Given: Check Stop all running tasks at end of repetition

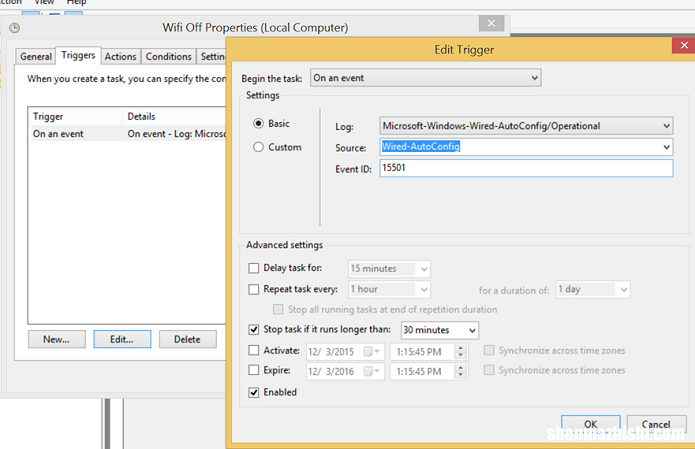Looking at the screenshot, I should click(x=278, y=309).
